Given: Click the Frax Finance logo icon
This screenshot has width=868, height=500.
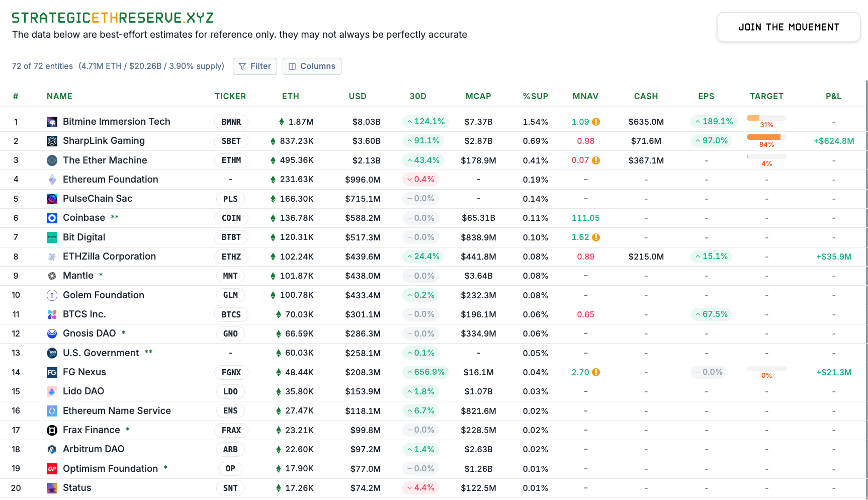Looking at the screenshot, I should [x=52, y=430].
